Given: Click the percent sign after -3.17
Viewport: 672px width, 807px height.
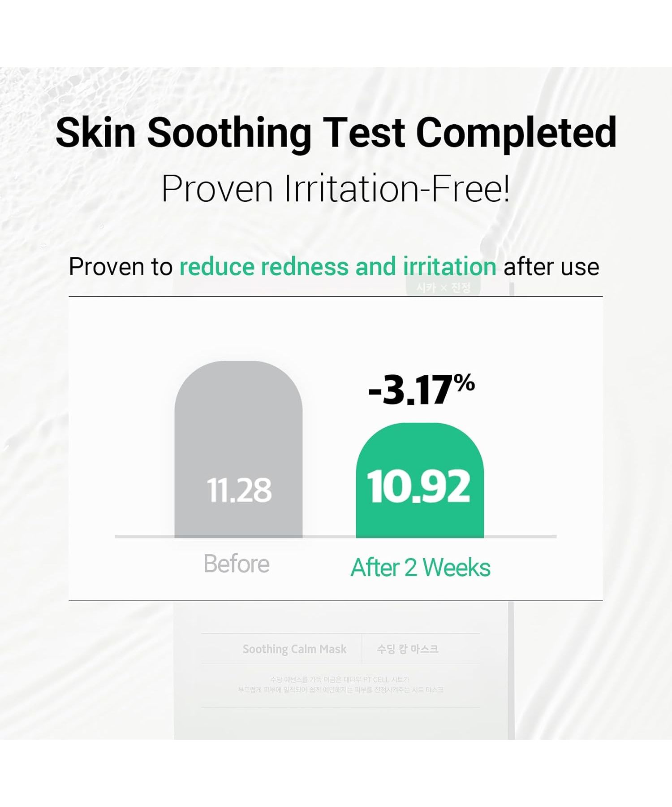Looking at the screenshot, I should tap(464, 383).
